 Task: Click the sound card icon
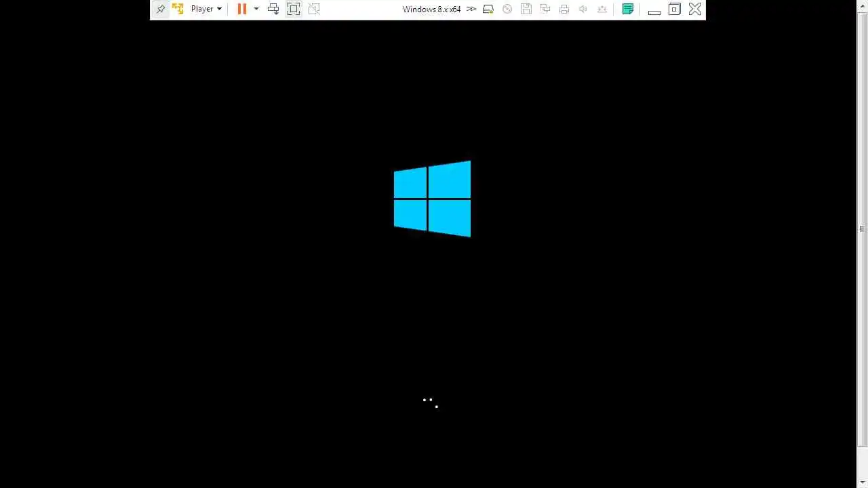tap(583, 9)
